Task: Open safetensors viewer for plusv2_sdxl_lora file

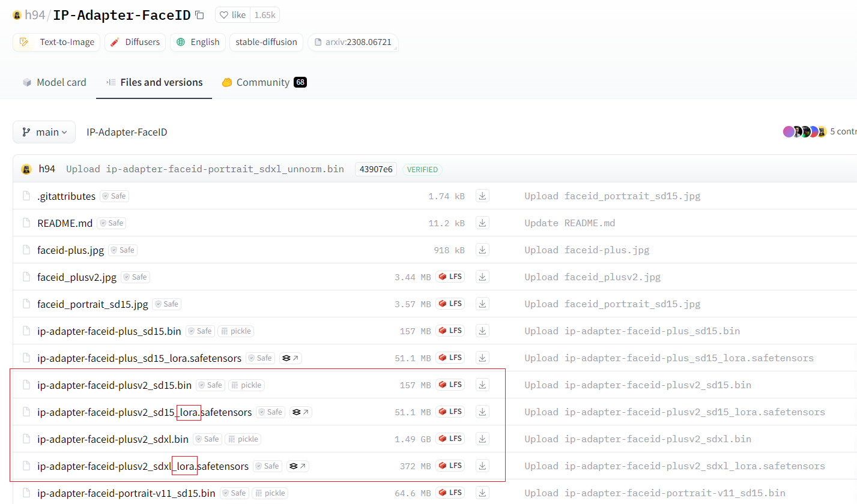Action: click(x=298, y=466)
